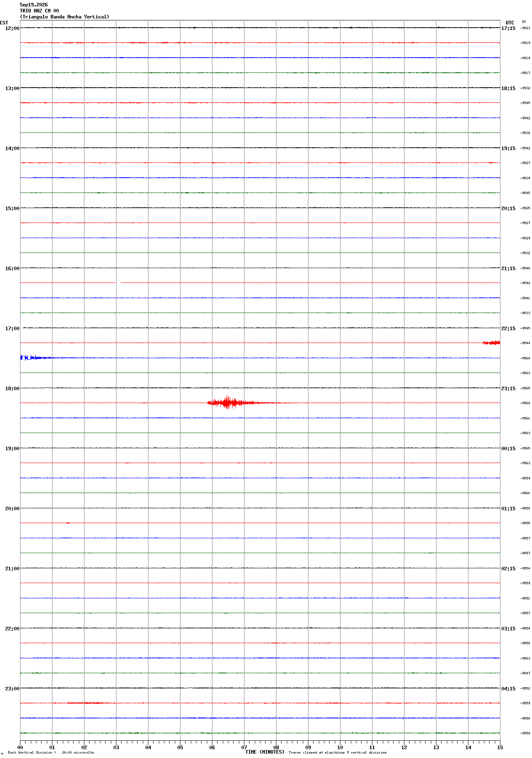Click the TIME (MINUTES) axis title

[265, 752]
